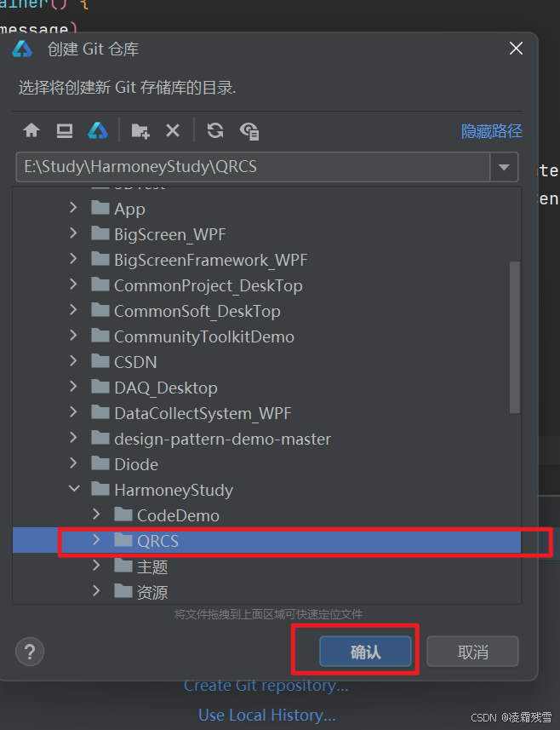Image resolution: width=560 pixels, height=730 pixels.
Task: Refresh the directory tree
Action: coord(214,130)
